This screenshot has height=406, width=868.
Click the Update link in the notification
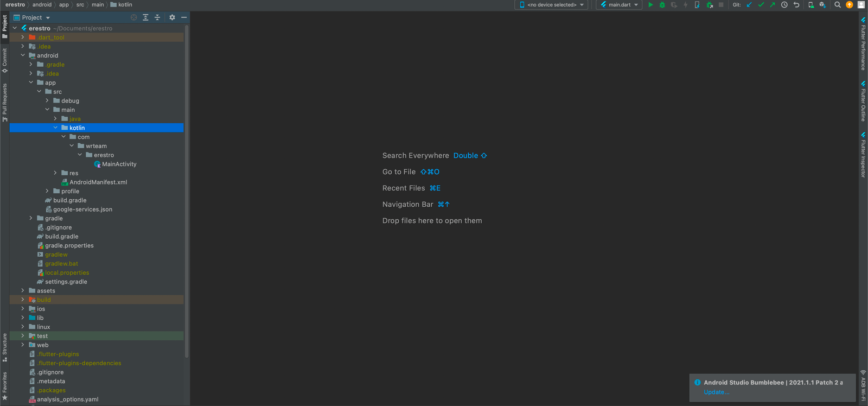click(x=716, y=392)
